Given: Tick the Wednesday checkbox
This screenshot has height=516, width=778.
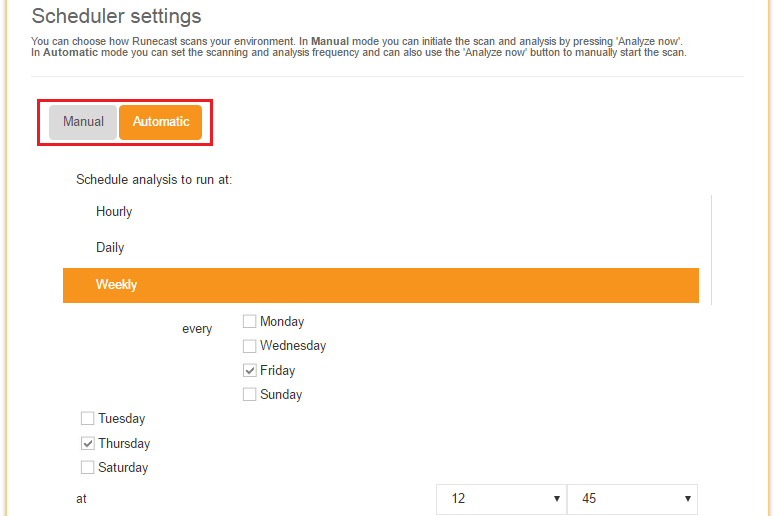Looking at the screenshot, I should tap(249, 346).
